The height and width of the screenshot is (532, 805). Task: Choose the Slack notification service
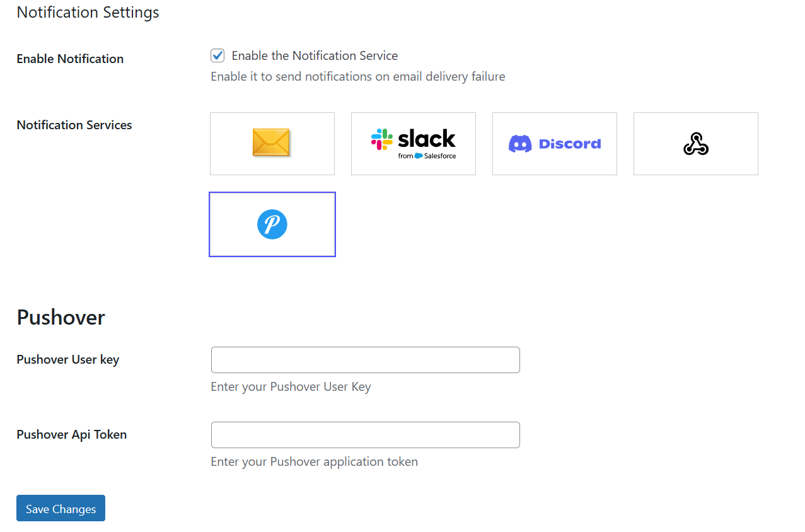point(413,143)
